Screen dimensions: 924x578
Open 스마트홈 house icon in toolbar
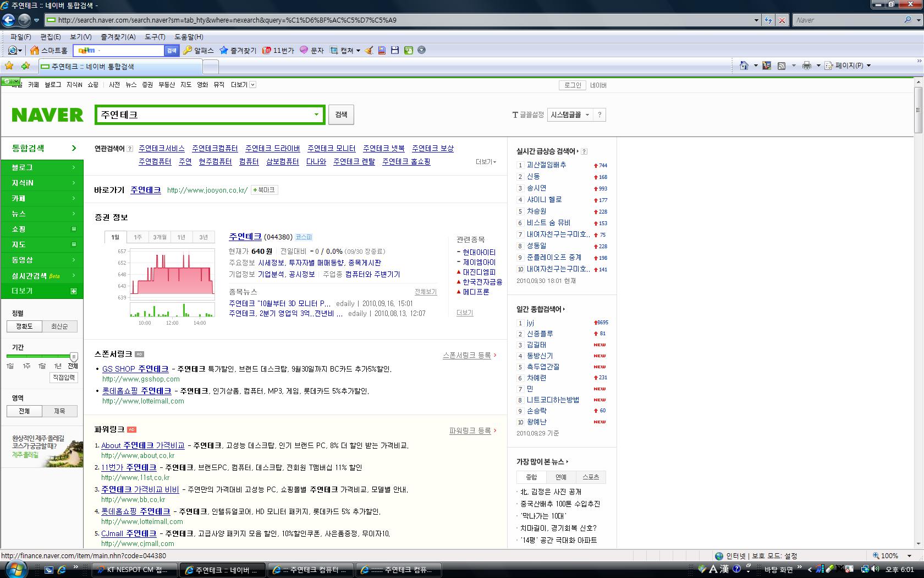coord(35,50)
